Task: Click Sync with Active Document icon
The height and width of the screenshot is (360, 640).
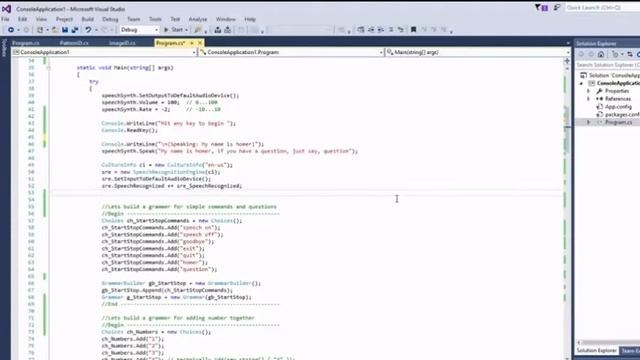Action: pyautogui.click(x=630, y=54)
